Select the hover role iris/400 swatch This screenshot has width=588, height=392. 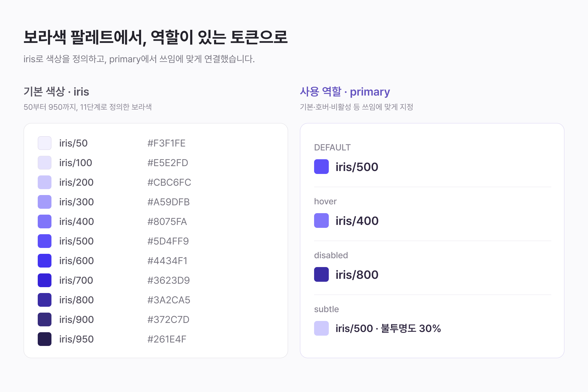click(321, 220)
